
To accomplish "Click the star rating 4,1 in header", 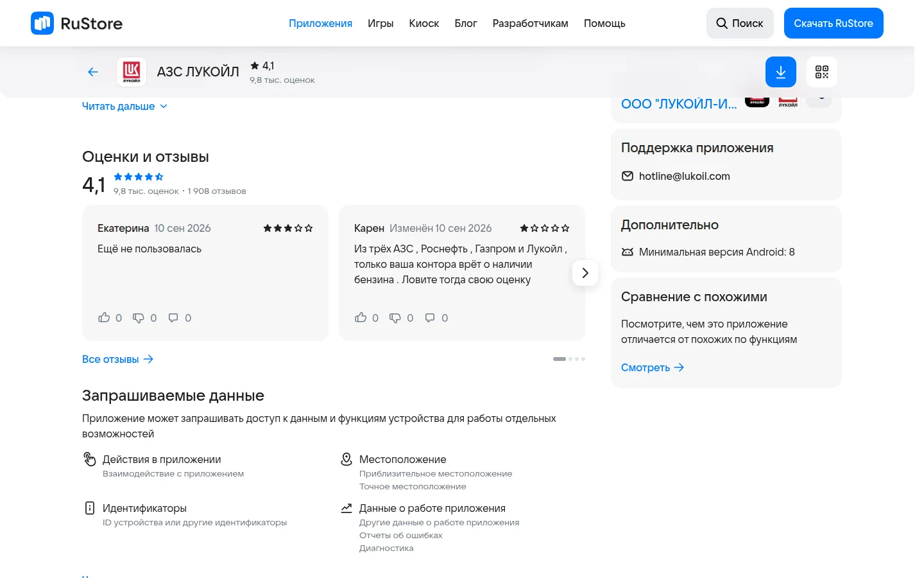I will click(x=262, y=66).
